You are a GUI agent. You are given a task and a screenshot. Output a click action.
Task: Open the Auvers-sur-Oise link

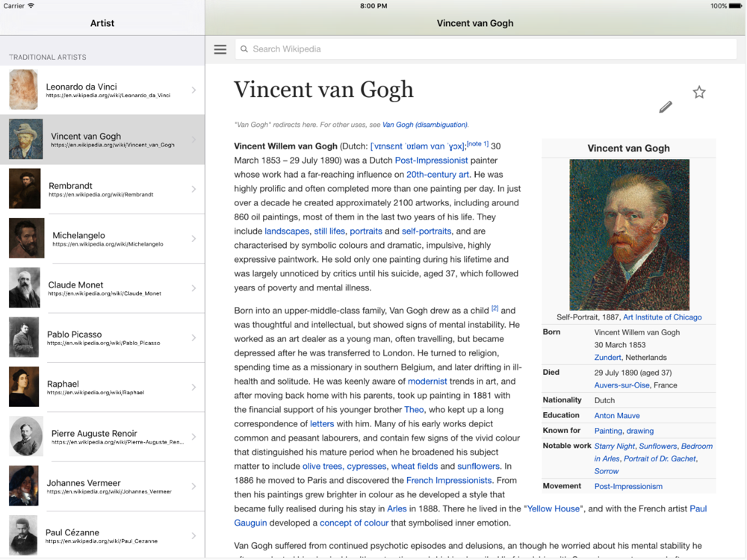tap(622, 385)
